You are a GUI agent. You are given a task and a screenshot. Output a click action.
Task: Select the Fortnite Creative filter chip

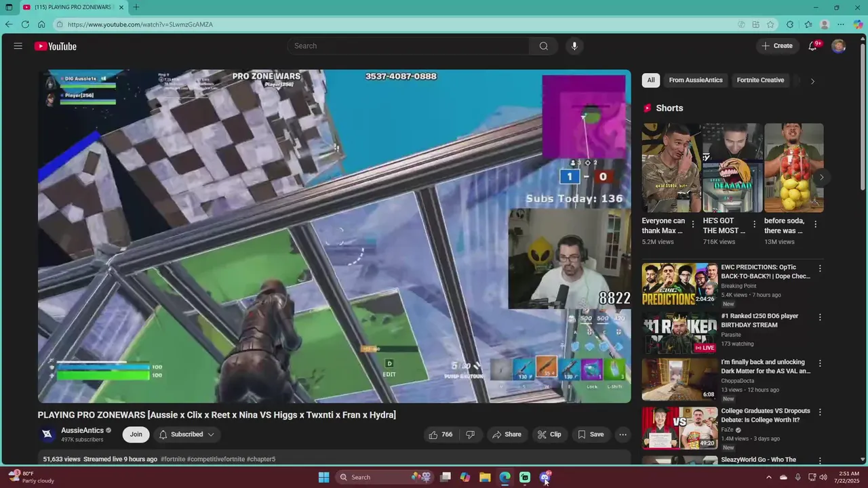click(x=760, y=80)
